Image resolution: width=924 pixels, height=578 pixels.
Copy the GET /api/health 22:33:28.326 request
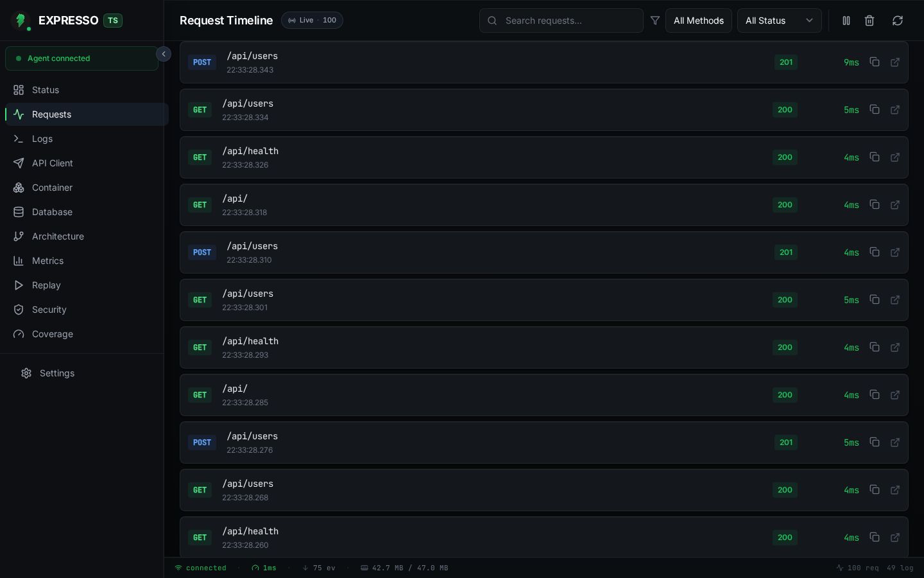point(875,157)
